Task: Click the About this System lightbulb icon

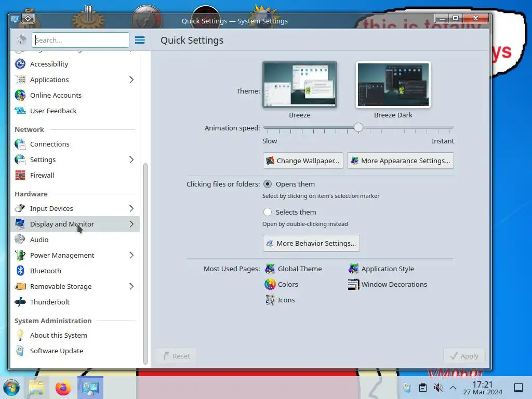Action: click(x=20, y=335)
